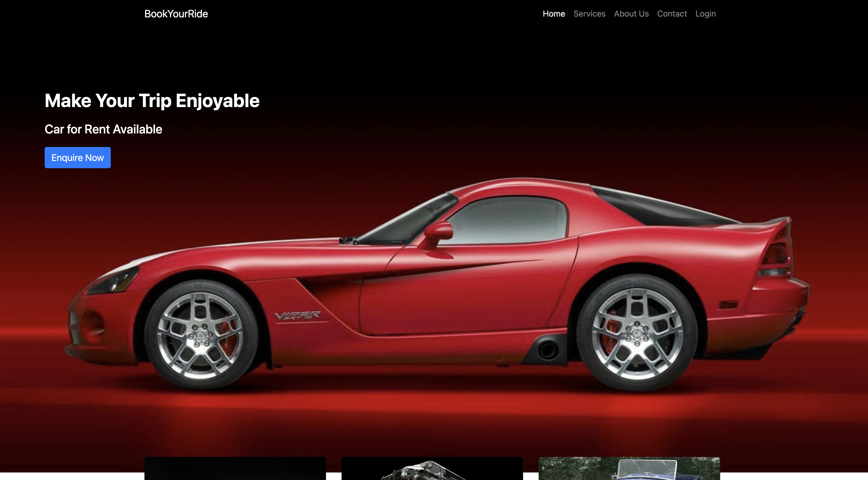Open the middle silver car thumbnail card
Viewport: 868px width, 480px height.
point(432,468)
